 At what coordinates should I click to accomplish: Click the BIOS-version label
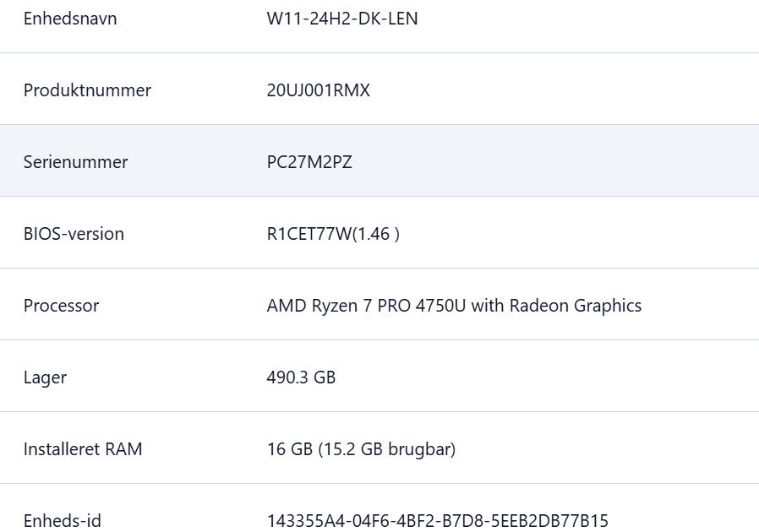[74, 234]
